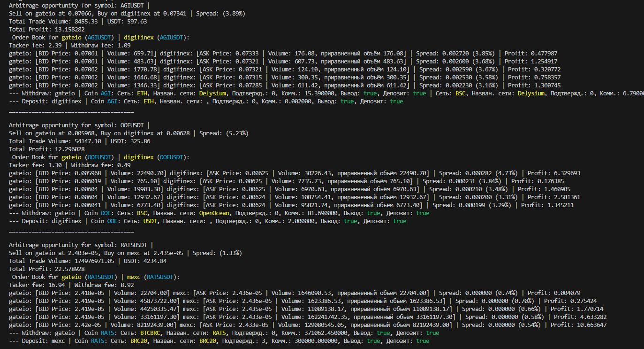Image resolution: width=644 pixels, height=349 pixels.
Task: Click 'Withdraw fee: 0.49' value
Action: tap(101, 165)
